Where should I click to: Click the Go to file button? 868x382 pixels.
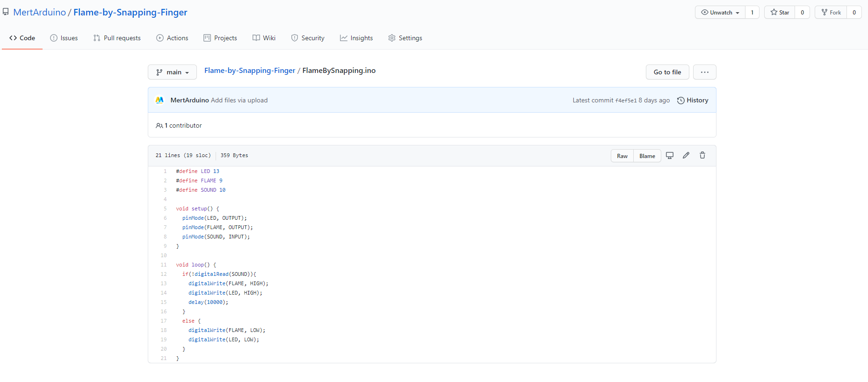[x=667, y=72]
